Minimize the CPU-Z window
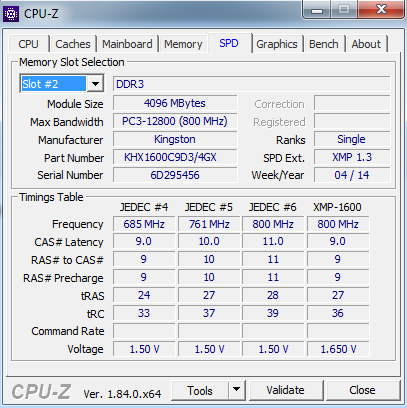The image size is (407, 408). [317, 10]
